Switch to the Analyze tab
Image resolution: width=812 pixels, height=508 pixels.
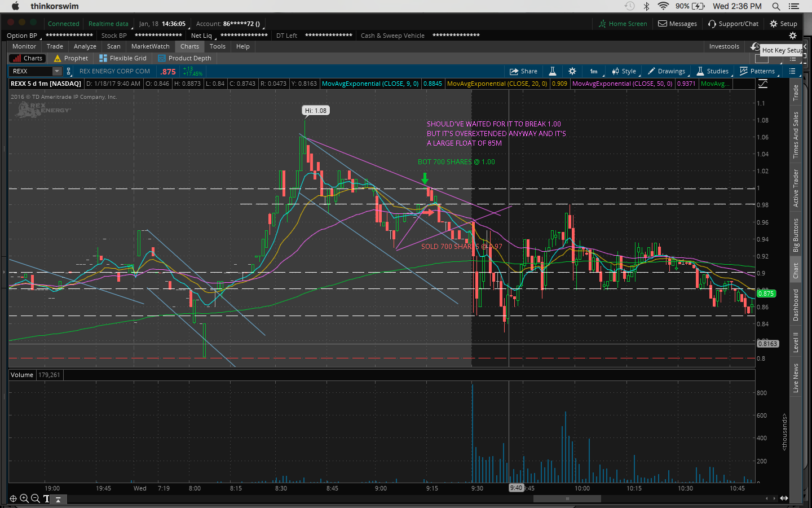85,46
